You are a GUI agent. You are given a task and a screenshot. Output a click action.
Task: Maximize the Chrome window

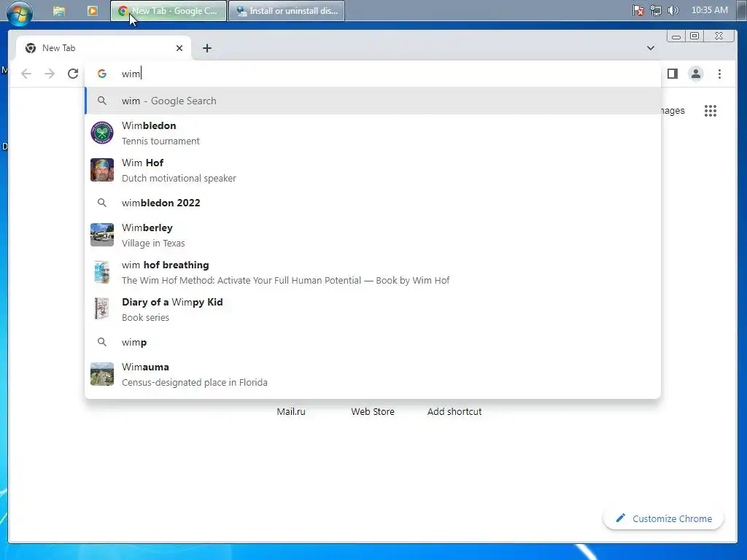click(x=694, y=36)
